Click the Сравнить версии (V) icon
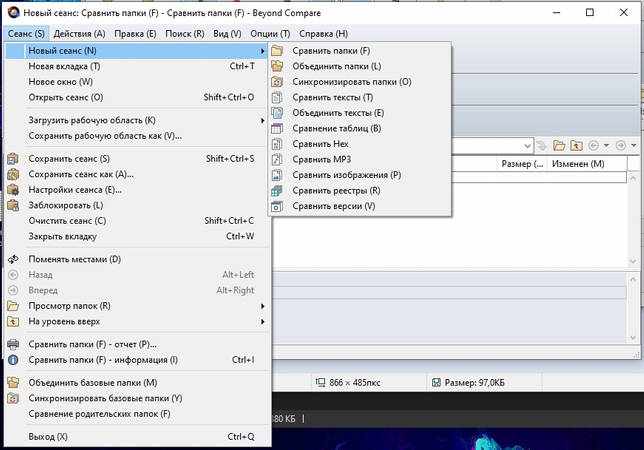Viewport: 644px width, 450px height. 277,206
